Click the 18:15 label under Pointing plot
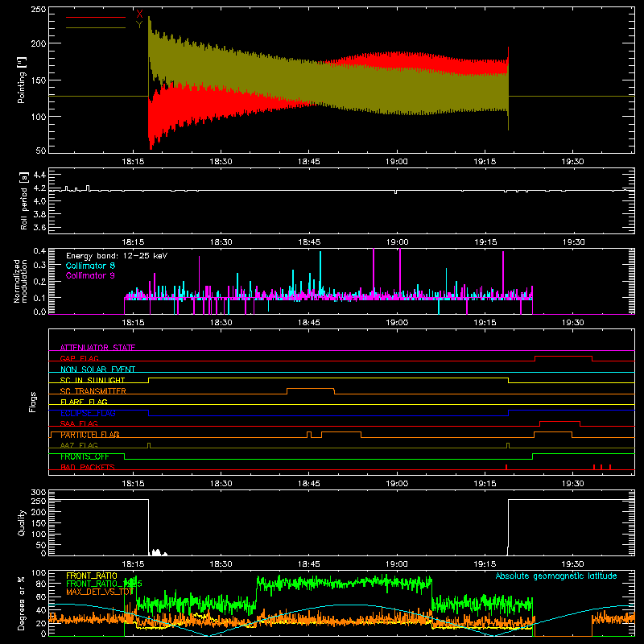This screenshot has height=644, width=644. coord(133,162)
